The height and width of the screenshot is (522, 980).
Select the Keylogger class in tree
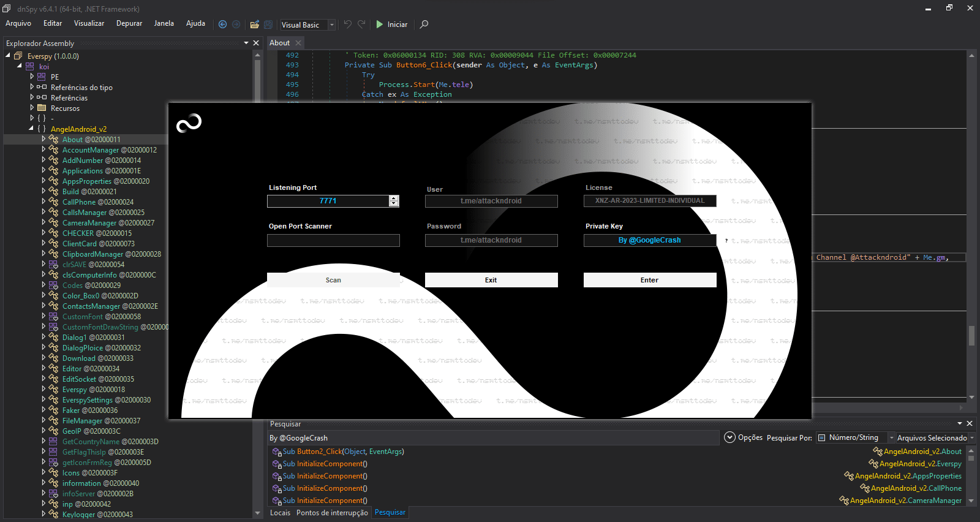click(x=78, y=515)
